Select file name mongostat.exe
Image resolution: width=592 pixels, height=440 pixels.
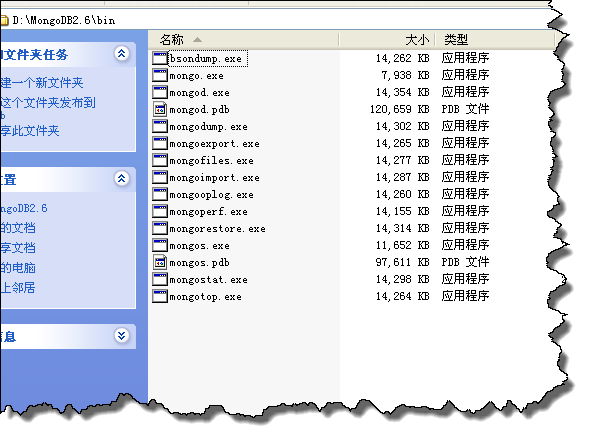click(209, 279)
